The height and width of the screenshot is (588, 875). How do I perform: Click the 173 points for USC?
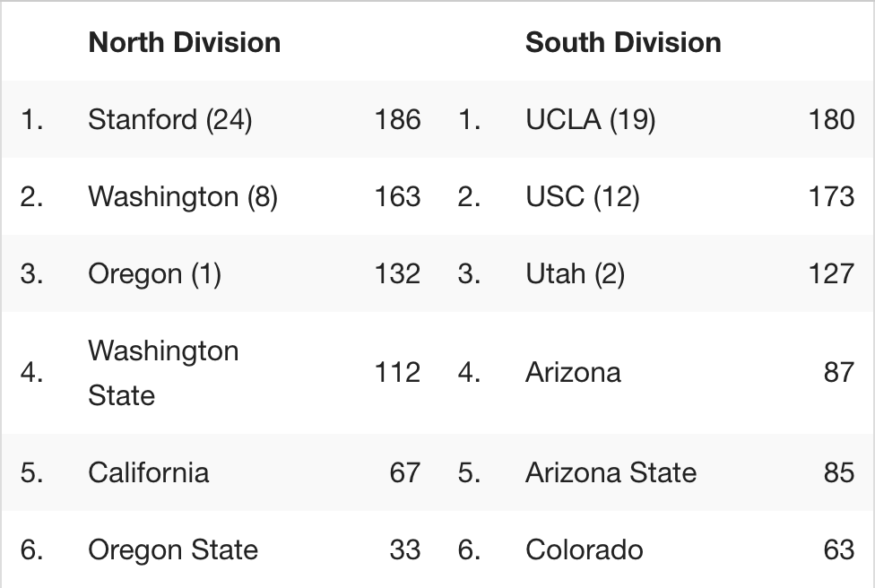pyautogui.click(x=831, y=196)
